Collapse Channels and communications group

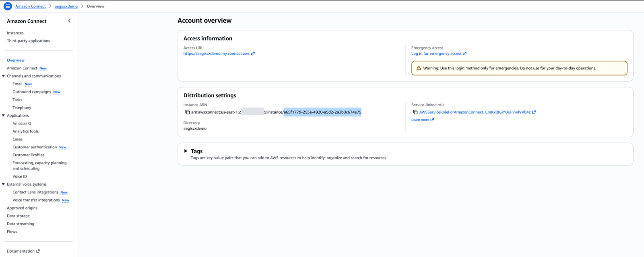tap(4, 76)
